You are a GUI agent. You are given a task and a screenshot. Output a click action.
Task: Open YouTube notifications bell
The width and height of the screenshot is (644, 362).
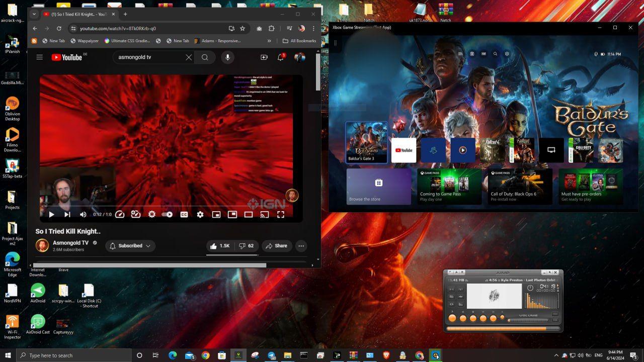(281, 57)
